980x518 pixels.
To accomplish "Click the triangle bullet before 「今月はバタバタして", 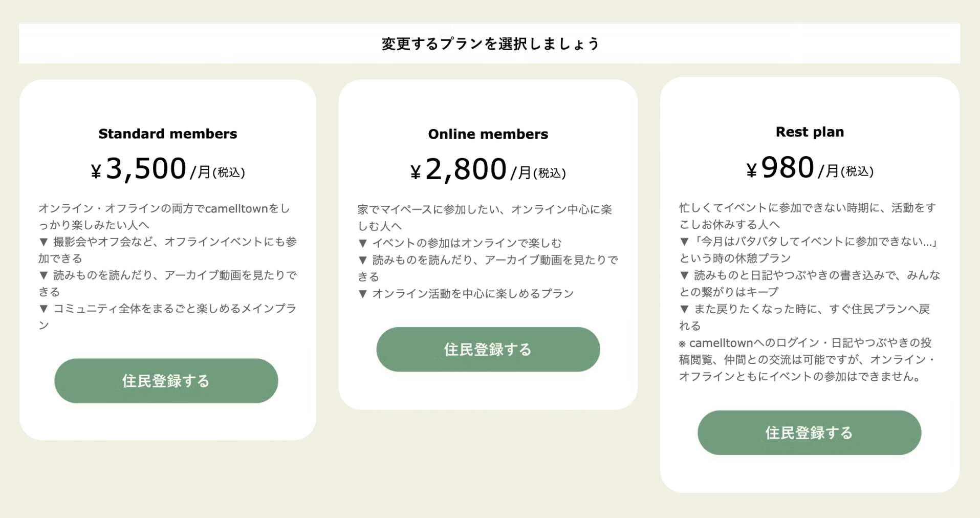I will coord(684,242).
